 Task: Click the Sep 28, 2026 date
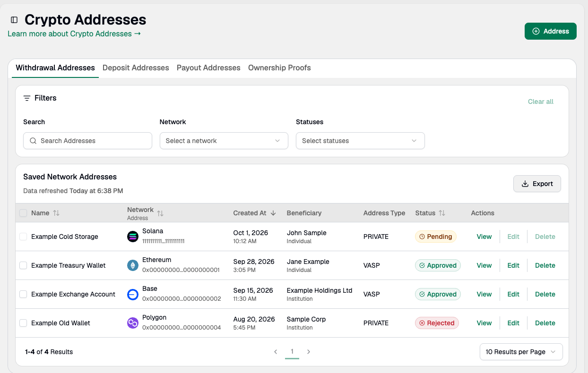254,262
